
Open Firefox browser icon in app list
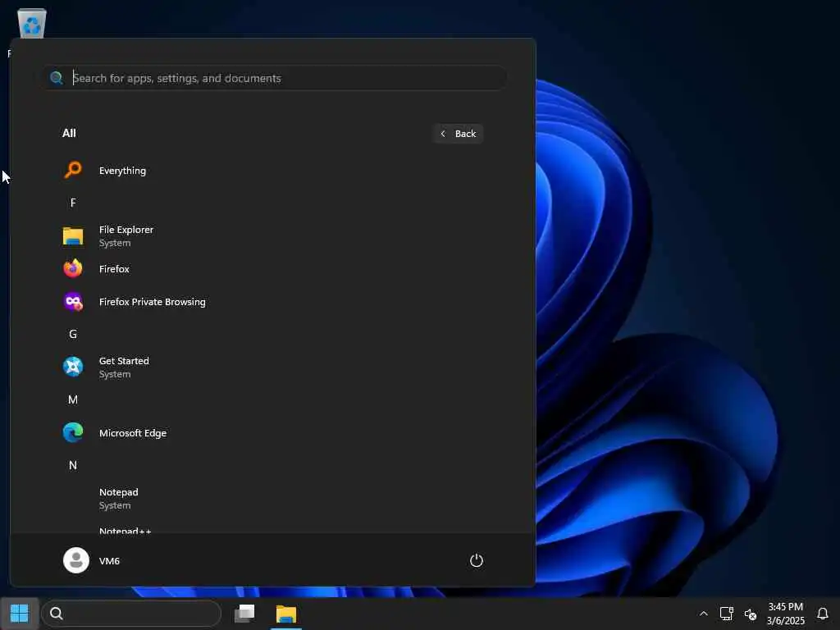pos(73,269)
